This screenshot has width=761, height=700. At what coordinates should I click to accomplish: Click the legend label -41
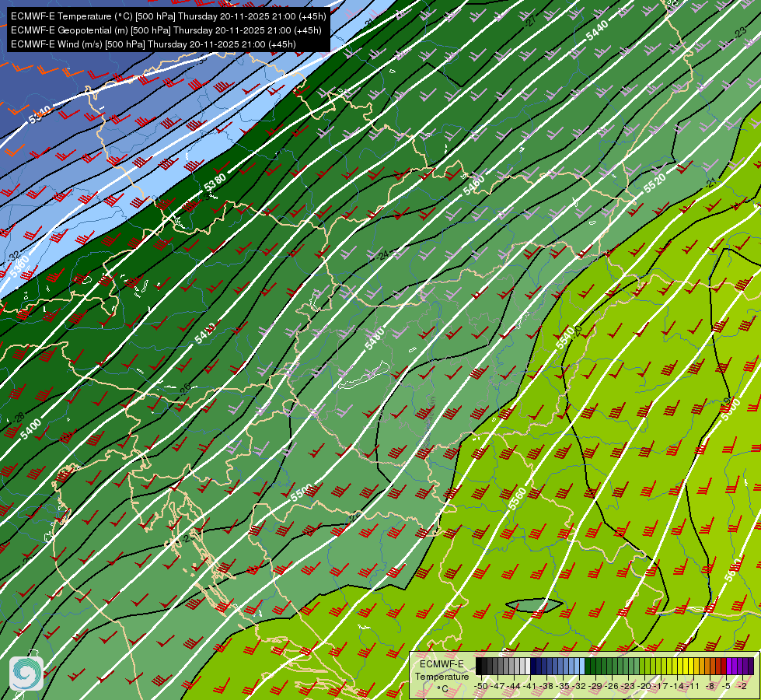click(x=529, y=686)
